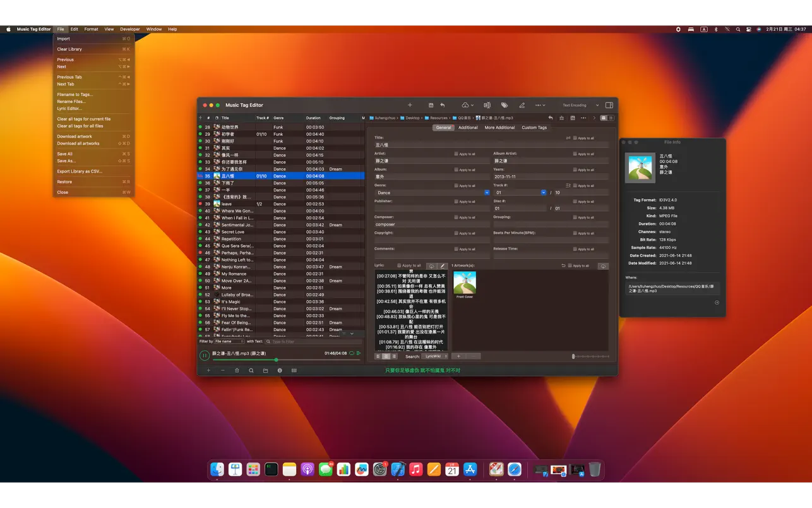Open the folder icon in the bottom bar

coord(265,370)
